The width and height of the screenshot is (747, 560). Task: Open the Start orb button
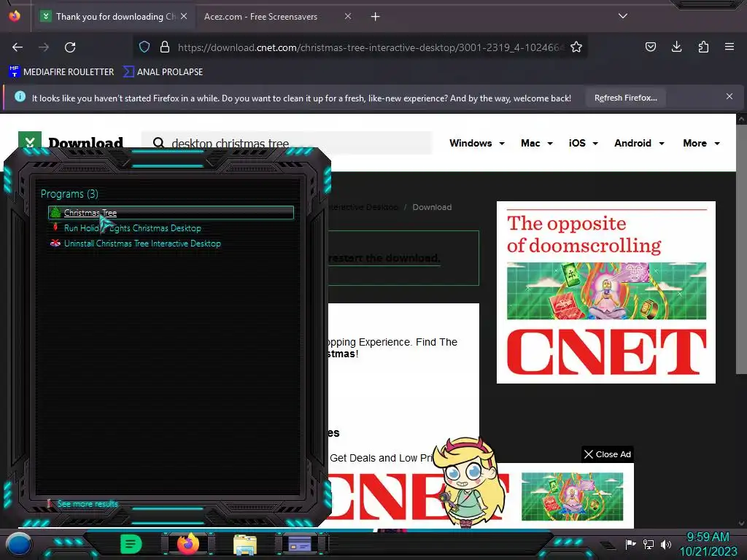tap(18, 544)
